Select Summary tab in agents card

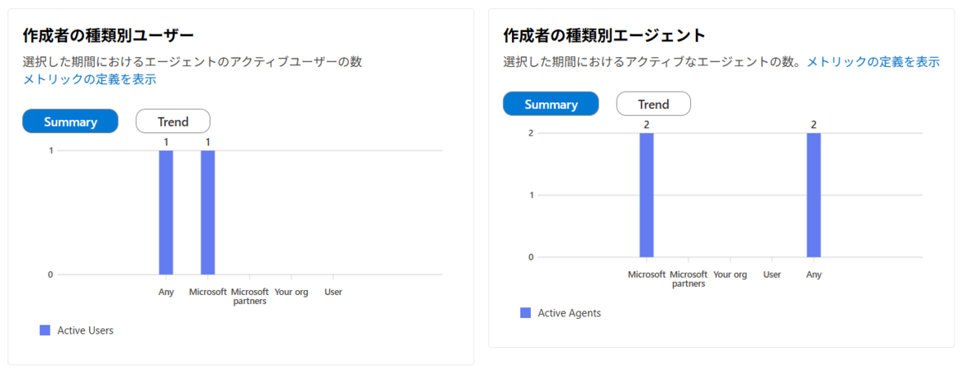coord(551,104)
